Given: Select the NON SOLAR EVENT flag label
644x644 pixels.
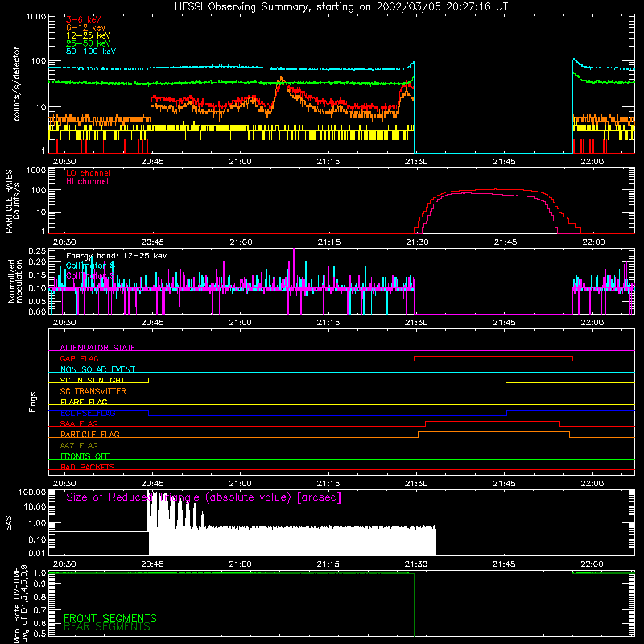Looking at the screenshot, I should tap(97, 369).
